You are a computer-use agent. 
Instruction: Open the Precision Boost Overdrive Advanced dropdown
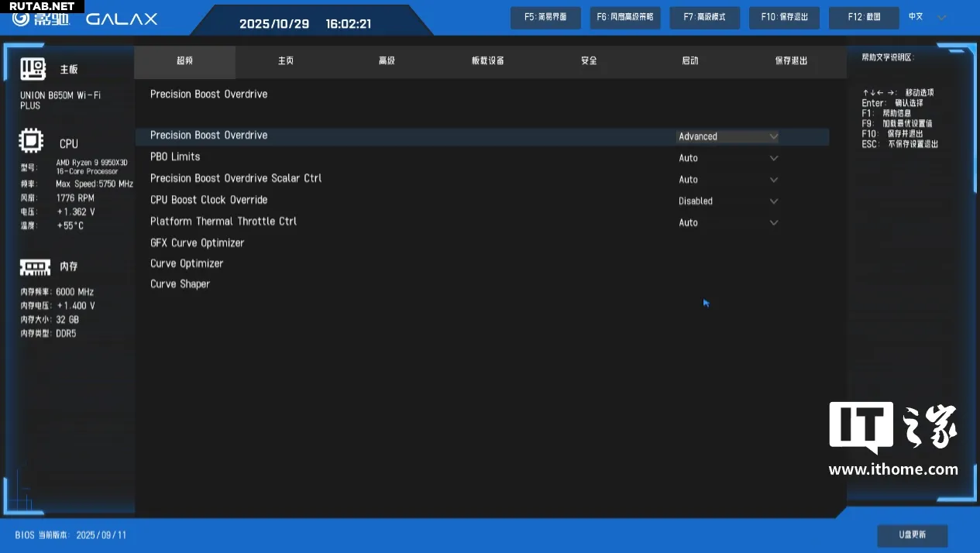[727, 136]
